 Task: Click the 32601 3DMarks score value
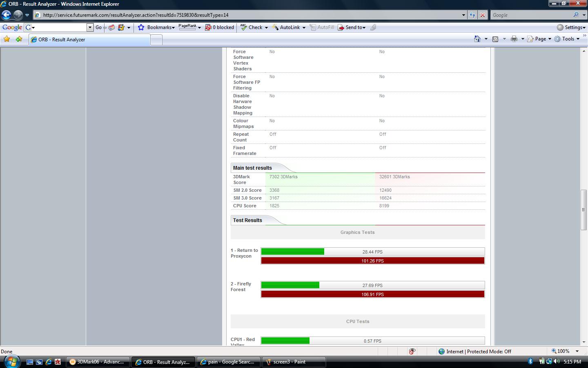[394, 177]
